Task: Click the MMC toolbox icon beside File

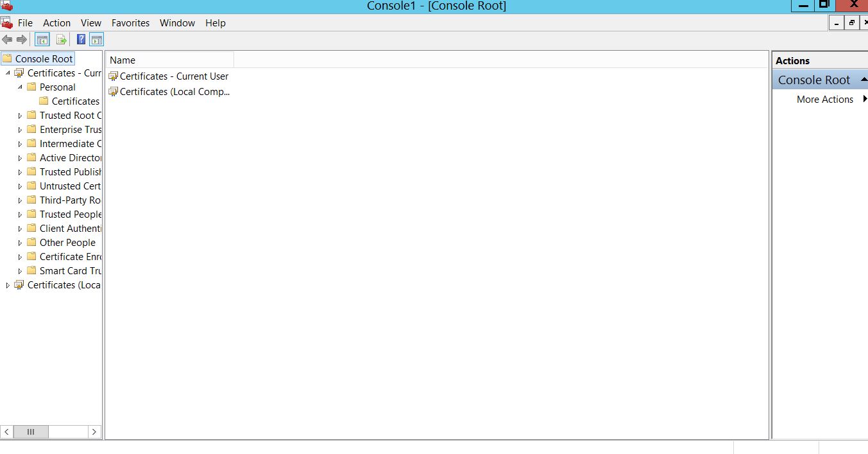Action: click(6, 22)
